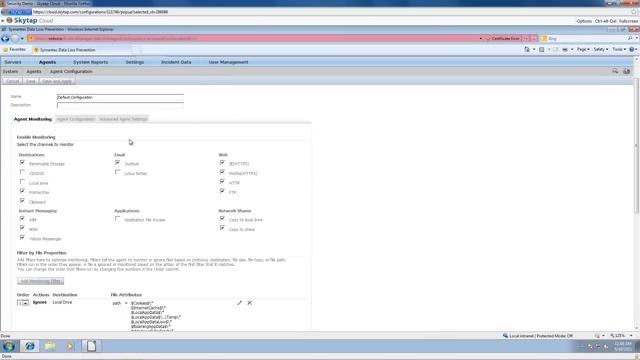Enable Application File Access checkbox

(118, 219)
